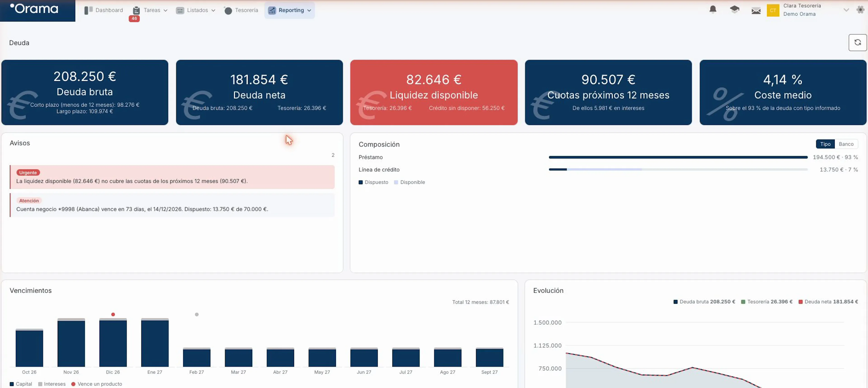
Task: Open the Listados menu label
Action: tap(198, 10)
